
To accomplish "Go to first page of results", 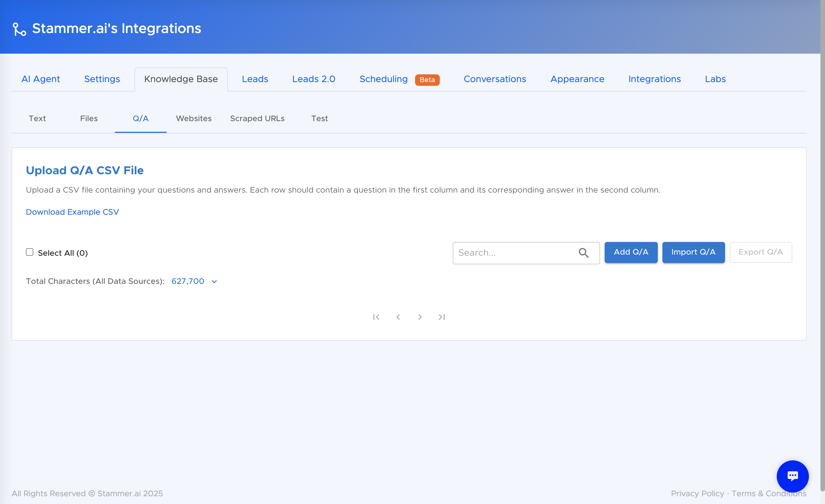I will 376,317.
